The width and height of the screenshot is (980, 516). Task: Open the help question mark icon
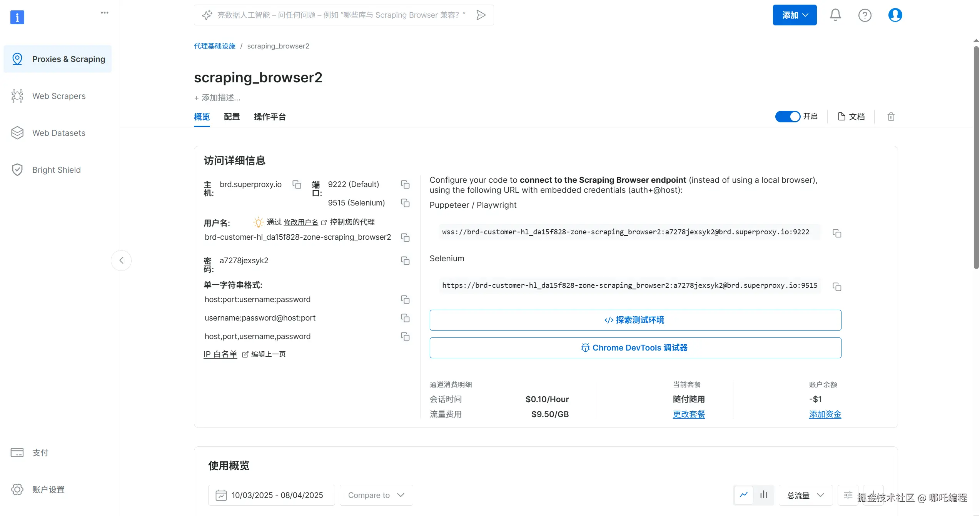point(865,15)
